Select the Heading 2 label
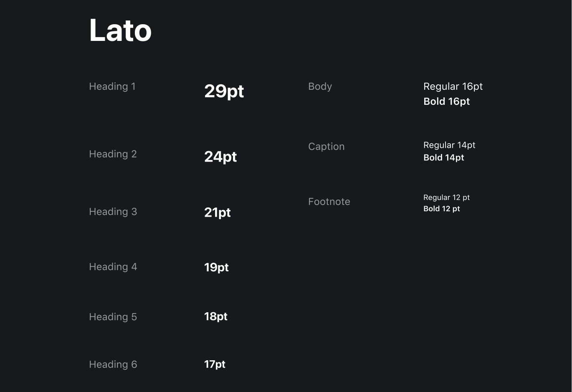The width and height of the screenshot is (572, 392). pyautogui.click(x=113, y=154)
